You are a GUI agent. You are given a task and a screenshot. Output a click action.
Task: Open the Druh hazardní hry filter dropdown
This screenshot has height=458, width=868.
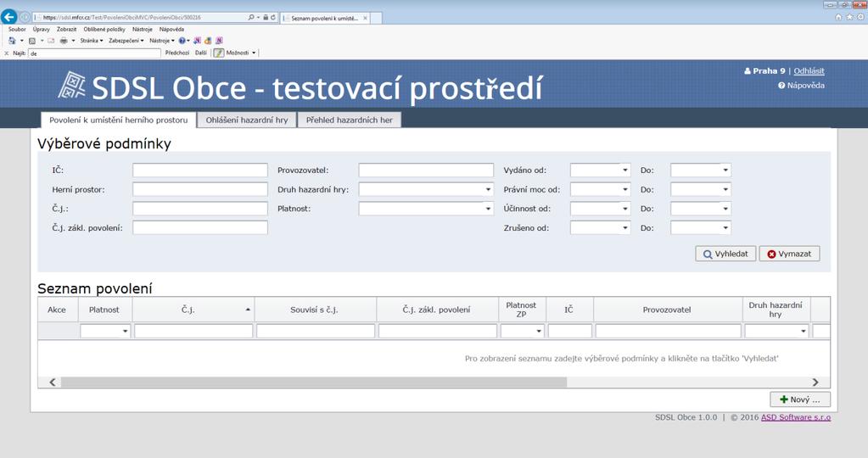tap(488, 190)
